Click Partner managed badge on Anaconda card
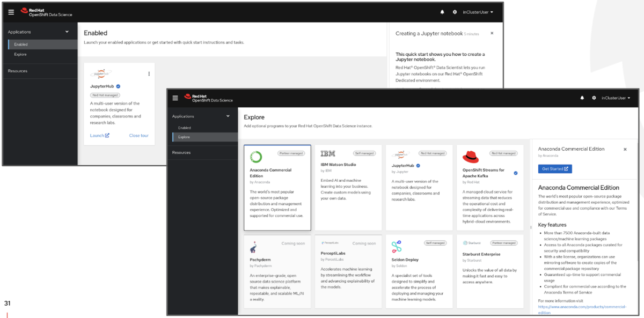The image size is (644, 318). tap(291, 153)
